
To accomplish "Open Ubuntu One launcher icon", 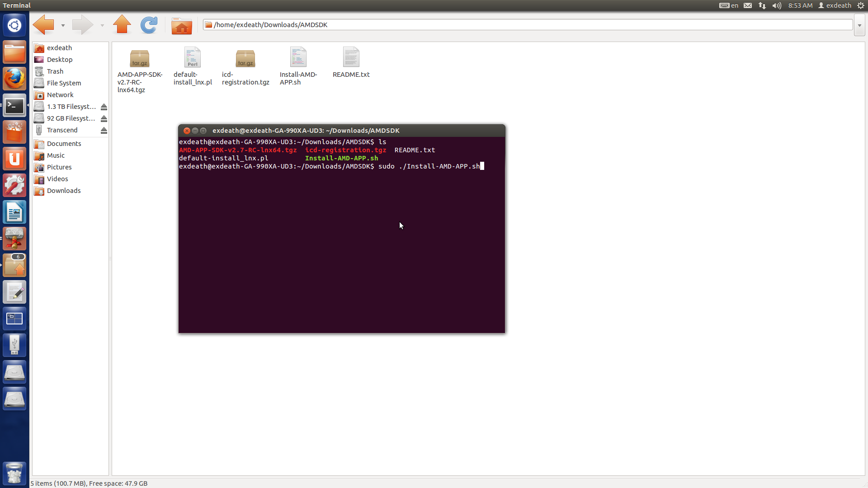I will point(14,159).
